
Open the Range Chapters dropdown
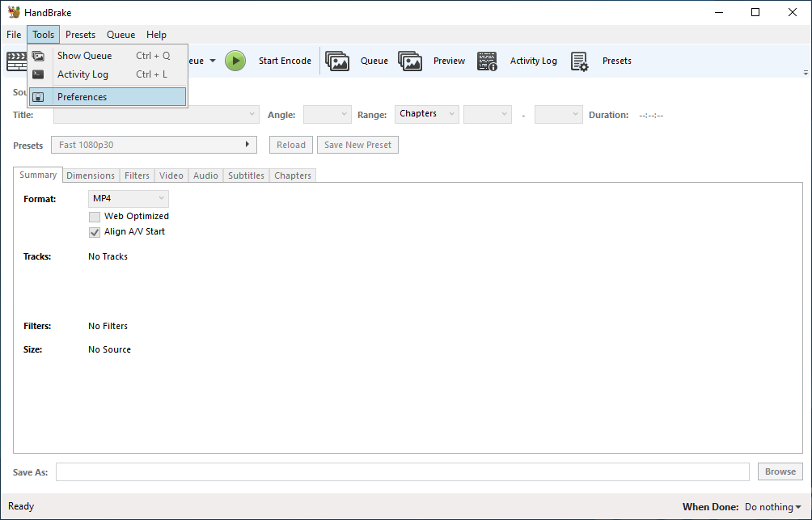tap(427, 114)
